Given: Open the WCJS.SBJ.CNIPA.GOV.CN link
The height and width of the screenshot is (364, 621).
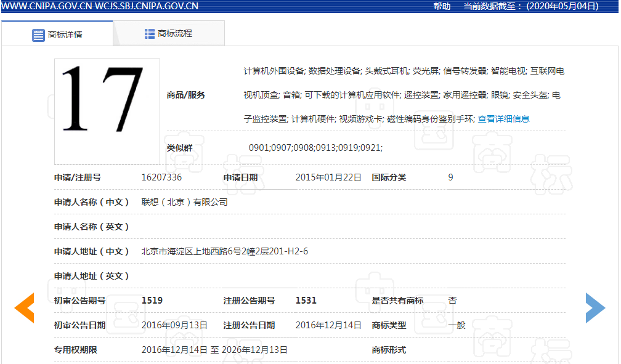Looking at the screenshot, I should pyautogui.click(x=147, y=6).
